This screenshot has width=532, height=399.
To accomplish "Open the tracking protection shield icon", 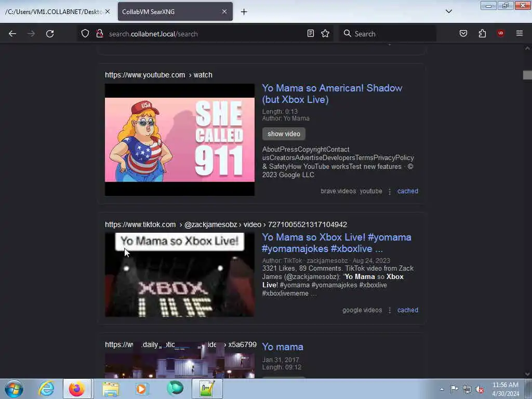I will 85,34.
